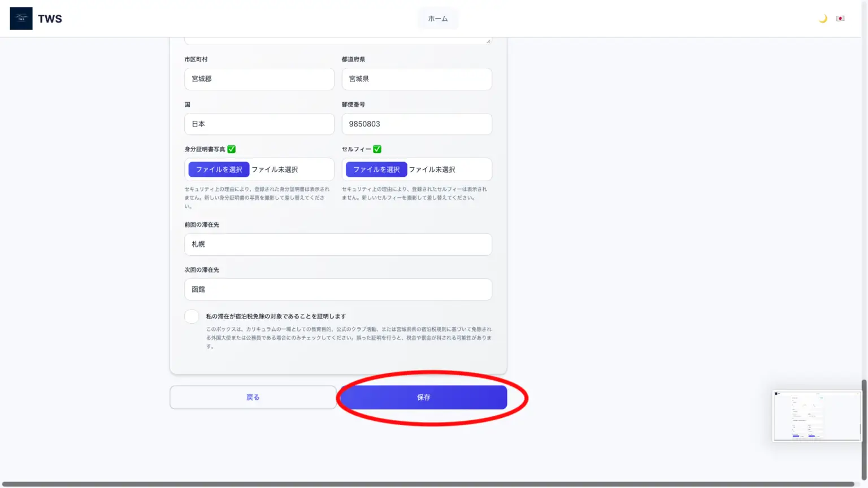
Task: Click the screenshot preview thumbnail
Action: [x=817, y=416]
